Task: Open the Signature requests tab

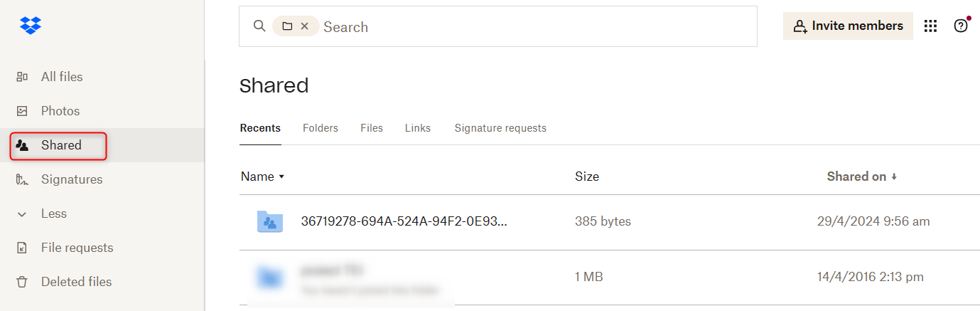Action: click(500, 128)
